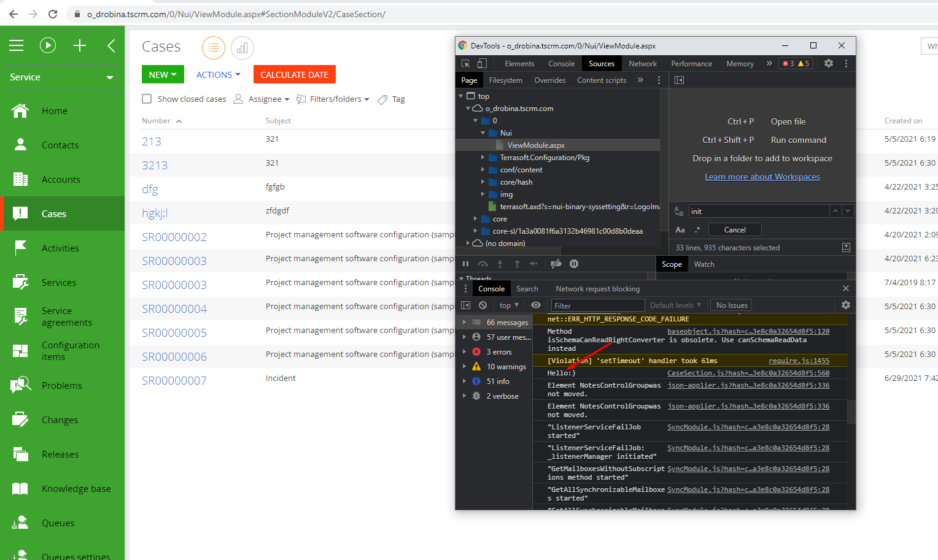
Task: Toggle console sidebar visibility
Action: pyautogui.click(x=465, y=305)
